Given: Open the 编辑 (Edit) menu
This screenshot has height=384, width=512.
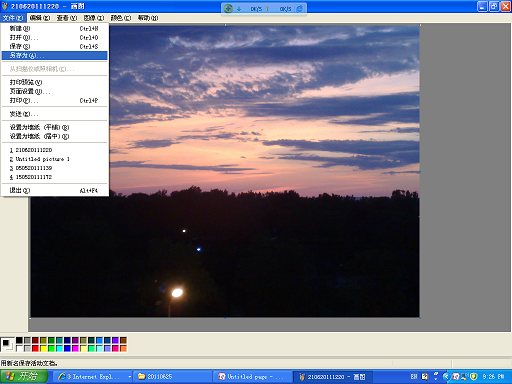Looking at the screenshot, I should [x=40, y=18].
